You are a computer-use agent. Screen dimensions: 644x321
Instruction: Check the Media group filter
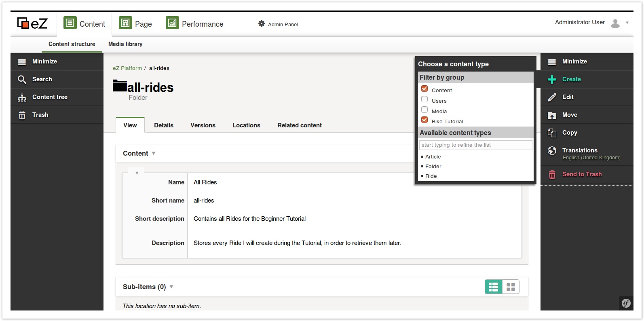[424, 110]
